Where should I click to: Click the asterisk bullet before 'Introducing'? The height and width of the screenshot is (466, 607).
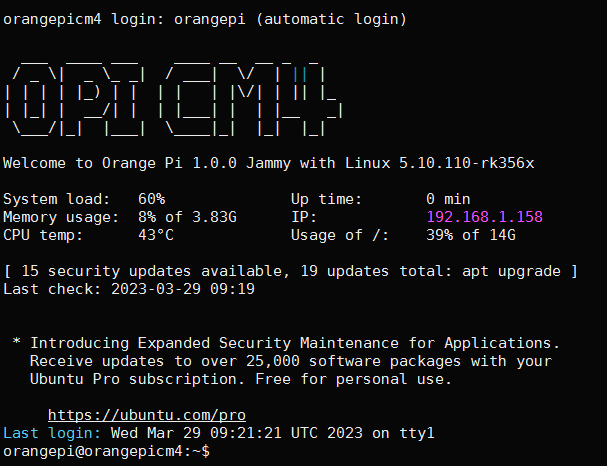click(x=16, y=342)
